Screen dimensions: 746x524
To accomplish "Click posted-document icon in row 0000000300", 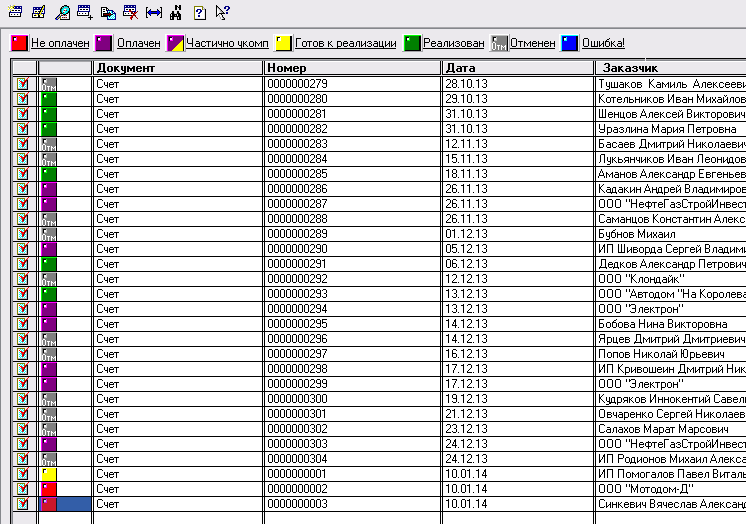I will 23,399.
